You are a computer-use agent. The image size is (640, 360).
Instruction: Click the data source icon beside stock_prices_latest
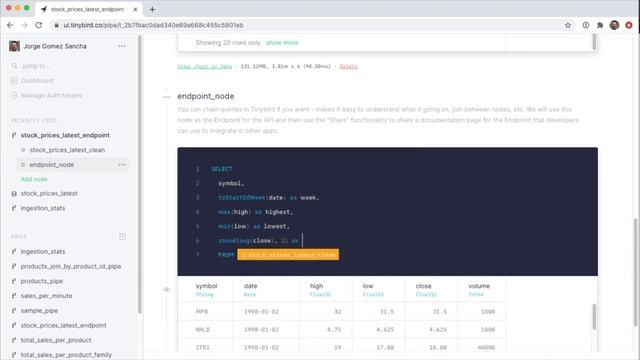click(x=14, y=193)
